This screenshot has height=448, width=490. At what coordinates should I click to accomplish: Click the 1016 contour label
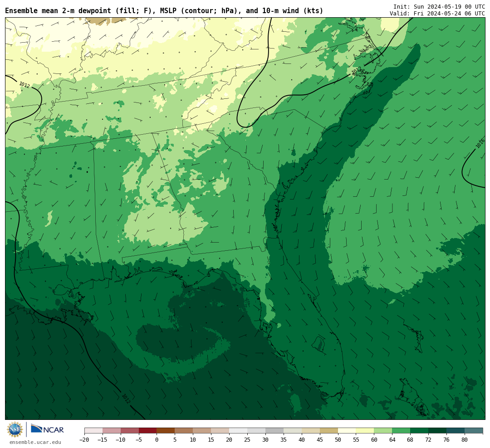click(x=480, y=143)
